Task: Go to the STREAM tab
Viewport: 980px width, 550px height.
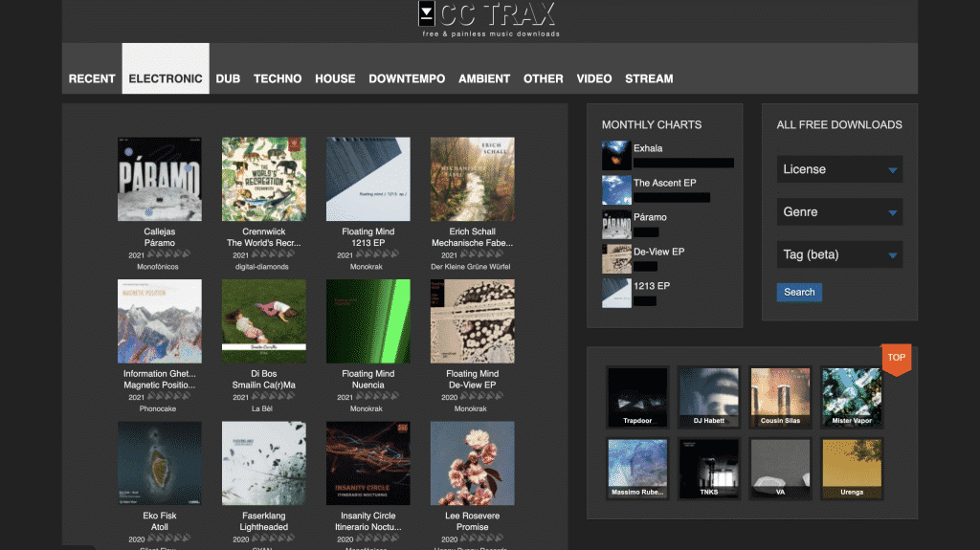Action: [650, 78]
